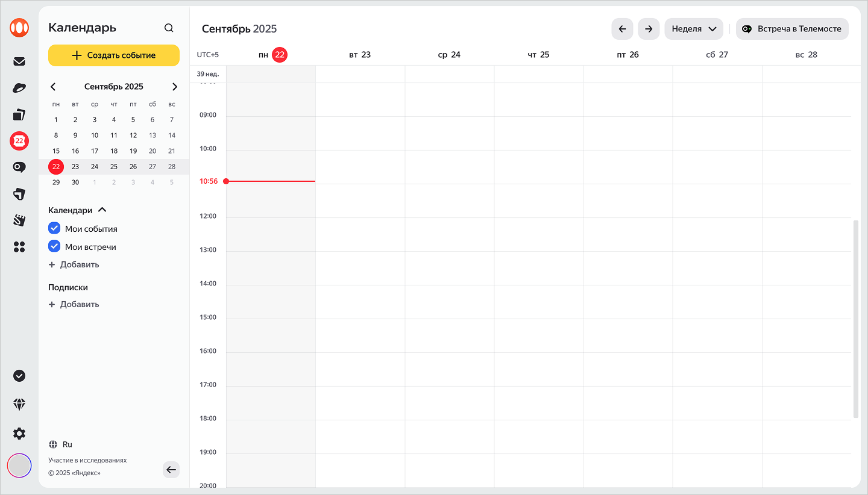Click «Создать событие» button
The image size is (868, 495).
pos(114,55)
